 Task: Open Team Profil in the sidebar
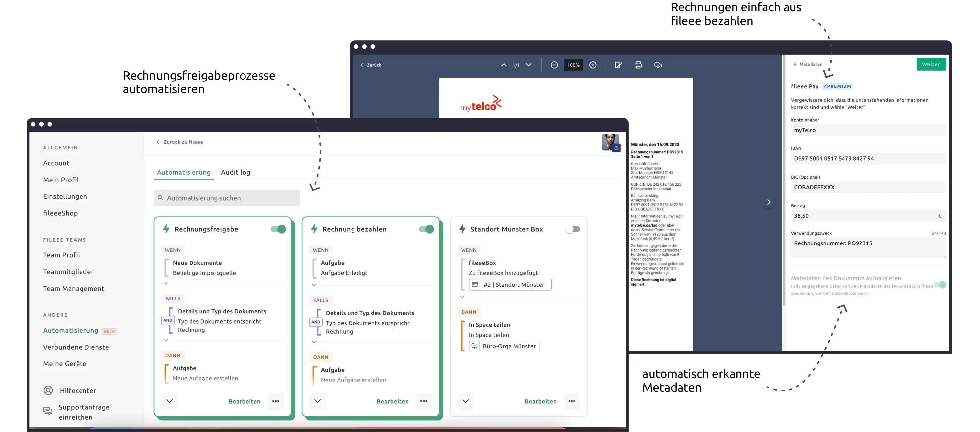tap(62, 255)
